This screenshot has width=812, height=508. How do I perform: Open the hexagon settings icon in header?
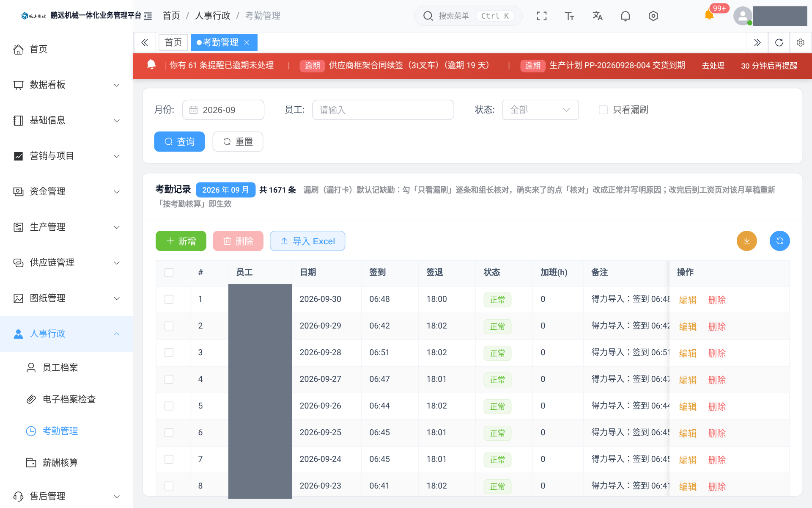[x=653, y=16]
